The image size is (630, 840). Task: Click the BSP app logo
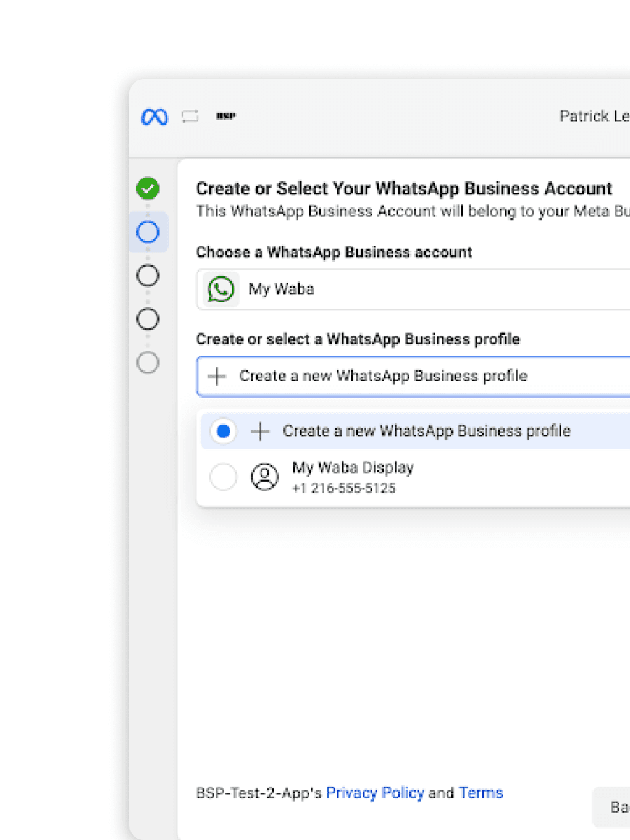pos(225,117)
